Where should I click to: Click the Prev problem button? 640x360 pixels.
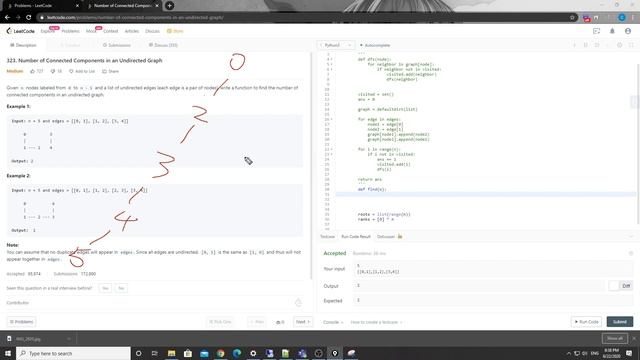click(257, 322)
